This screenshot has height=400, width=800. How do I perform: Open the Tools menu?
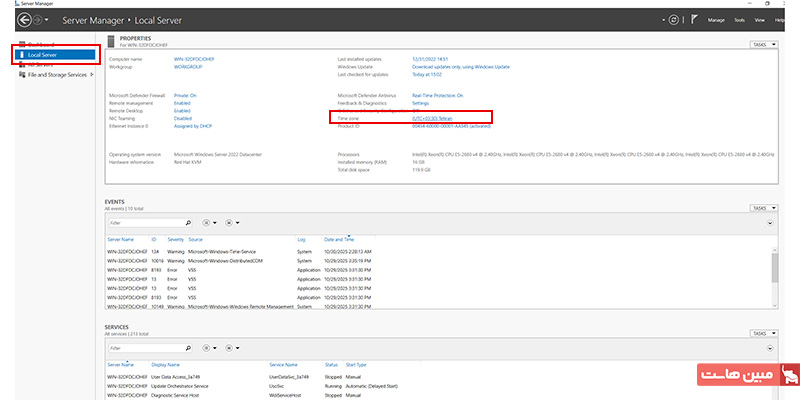(x=739, y=19)
